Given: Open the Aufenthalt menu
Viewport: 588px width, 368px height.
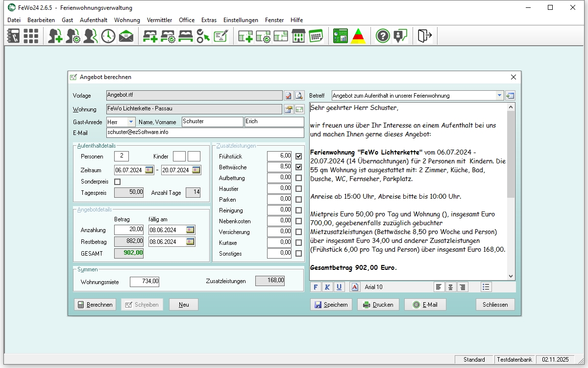Looking at the screenshot, I should coord(94,20).
